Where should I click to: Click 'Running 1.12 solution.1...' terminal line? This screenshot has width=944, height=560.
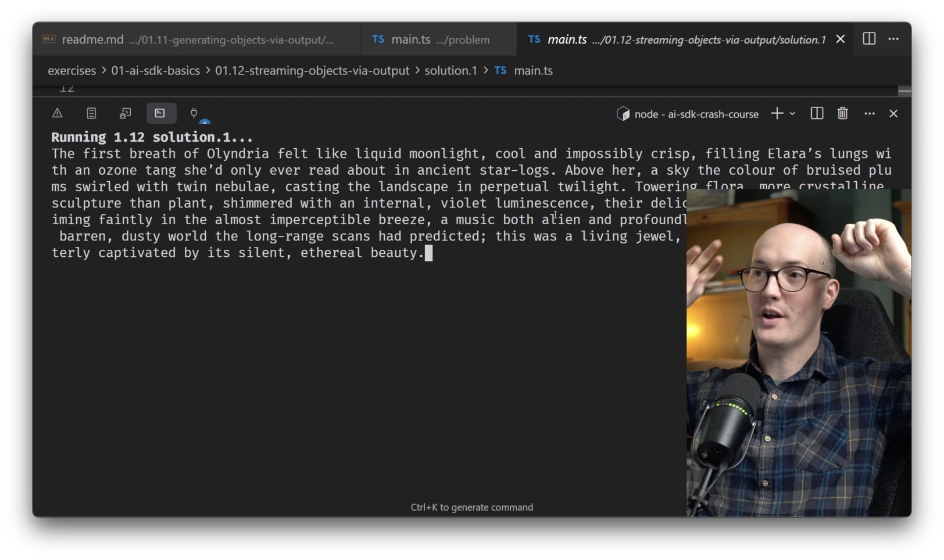click(152, 137)
